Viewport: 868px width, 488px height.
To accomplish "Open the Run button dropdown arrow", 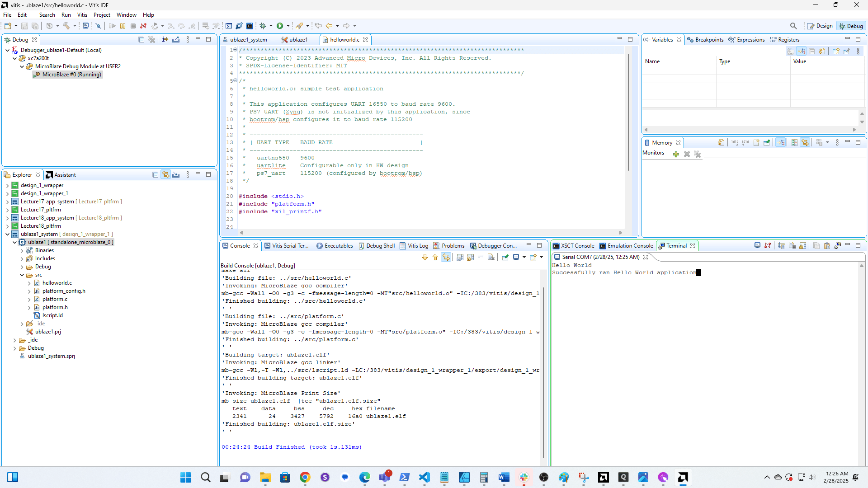I will [288, 26].
